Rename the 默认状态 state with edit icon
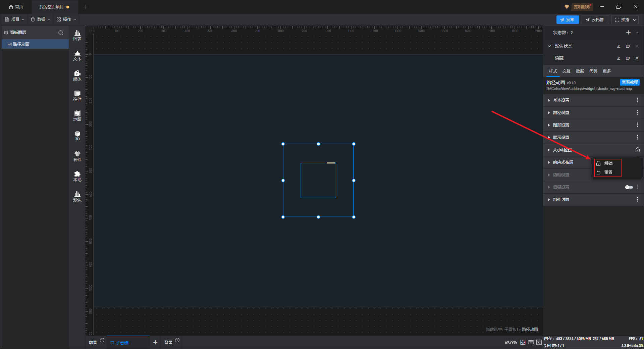The height and width of the screenshot is (349, 644). [619, 46]
